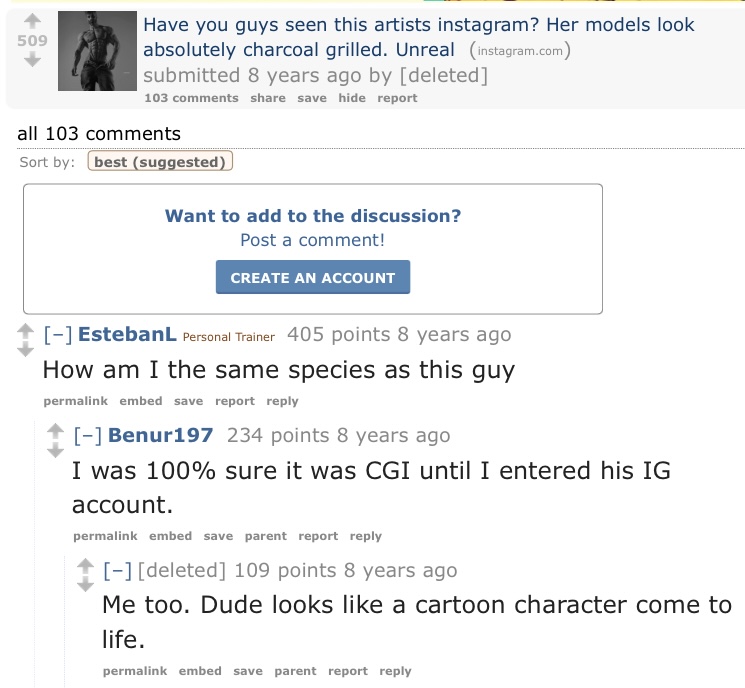Upvote the deleted user's cartoon comment
745x688 pixels.
click(x=86, y=564)
